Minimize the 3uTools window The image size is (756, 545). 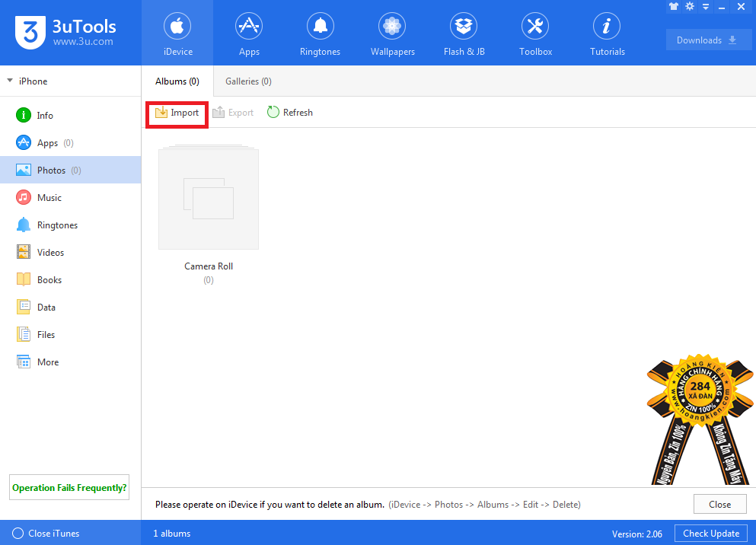point(722,7)
